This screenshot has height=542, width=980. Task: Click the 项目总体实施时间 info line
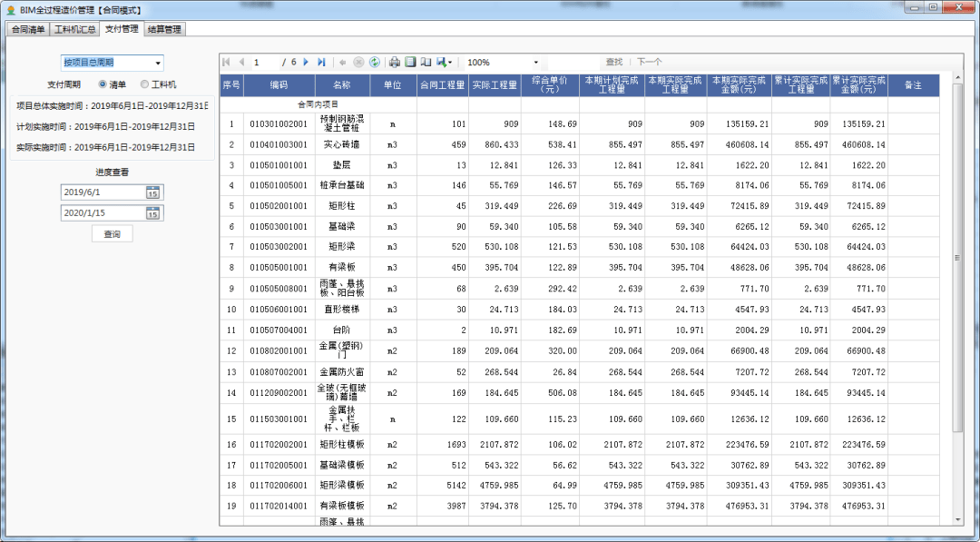click(112, 106)
